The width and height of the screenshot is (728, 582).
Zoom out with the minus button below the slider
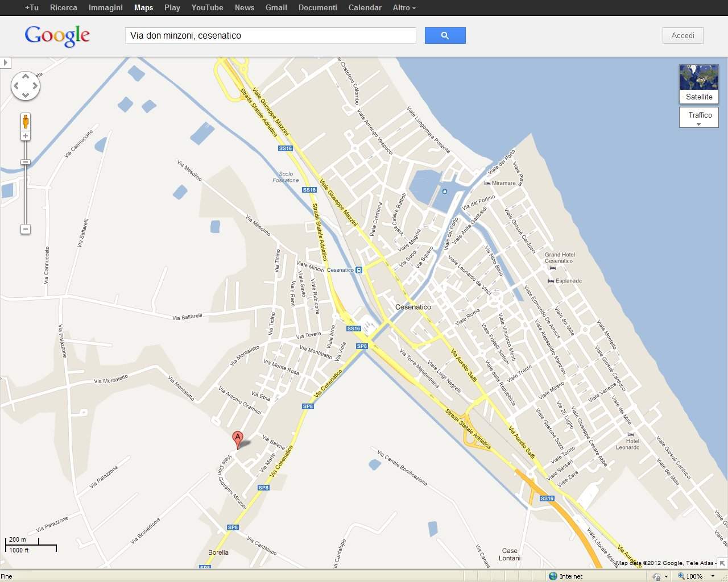click(x=26, y=229)
